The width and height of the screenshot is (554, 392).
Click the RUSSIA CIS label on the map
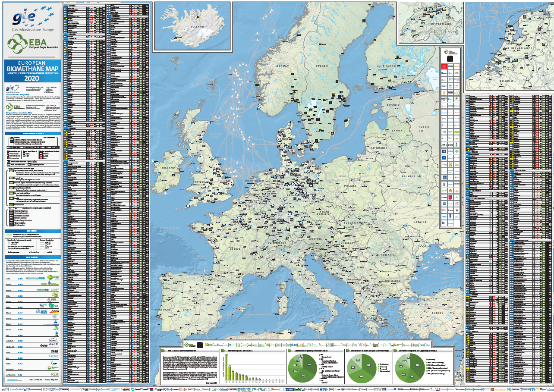425,129
